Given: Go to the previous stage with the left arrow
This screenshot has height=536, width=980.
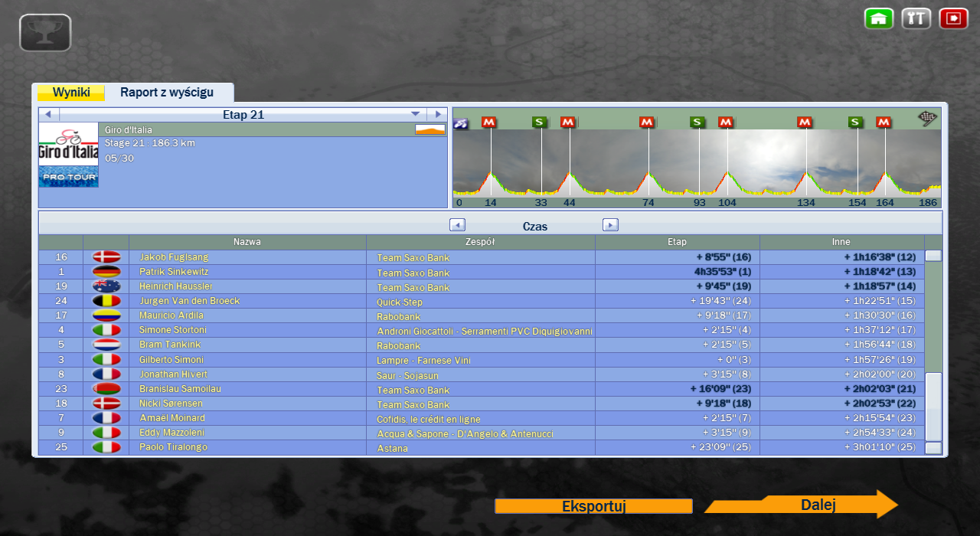Looking at the screenshot, I should click(x=48, y=114).
